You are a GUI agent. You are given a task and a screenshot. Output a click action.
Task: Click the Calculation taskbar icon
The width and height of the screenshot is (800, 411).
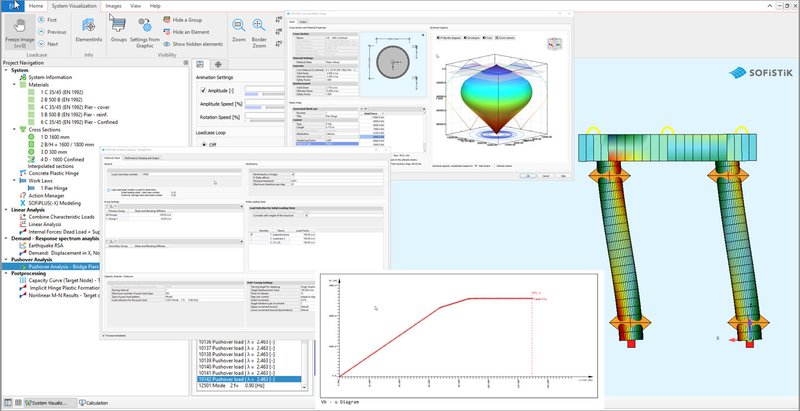97,403
